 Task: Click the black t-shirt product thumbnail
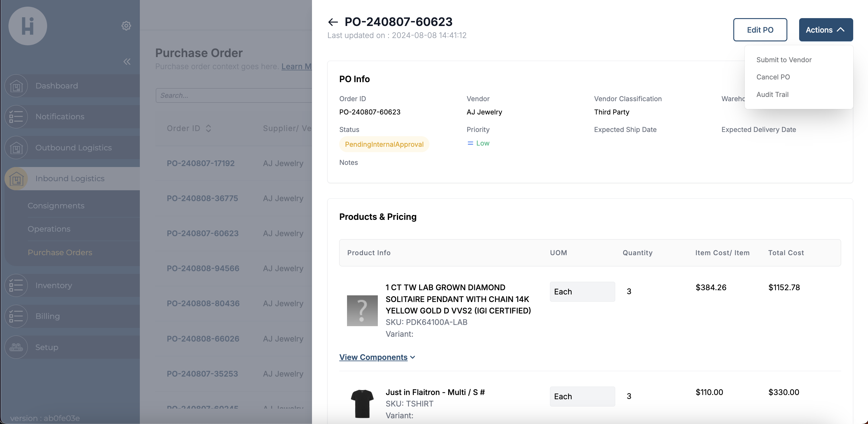[x=362, y=403]
